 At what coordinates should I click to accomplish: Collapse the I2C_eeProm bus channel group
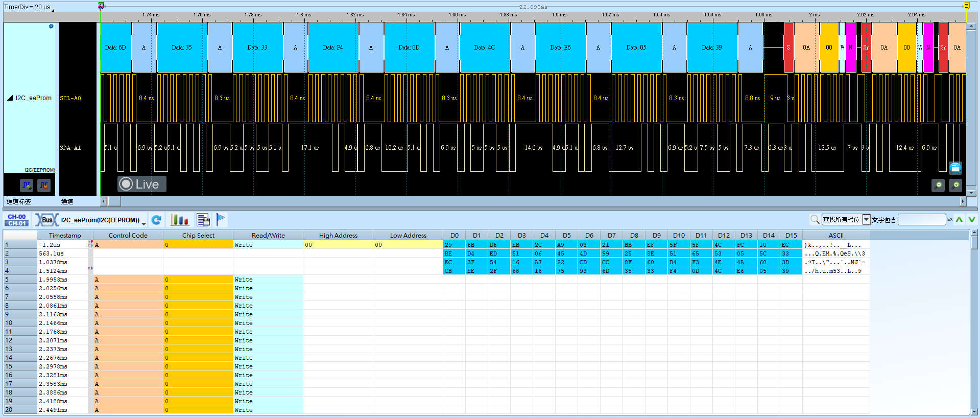click(10, 98)
